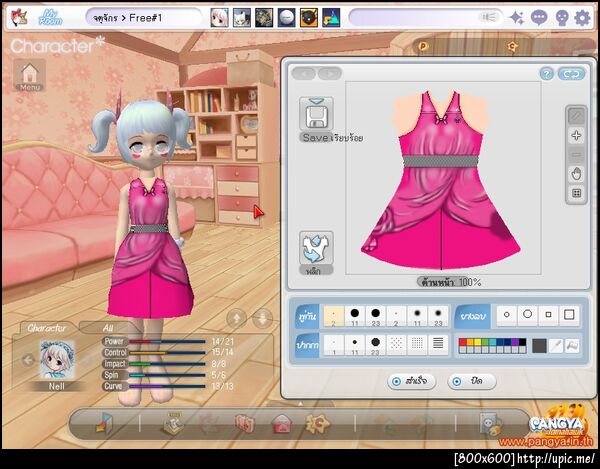Click the confirm button left of ปิด
600x469 pixels.
(411, 381)
